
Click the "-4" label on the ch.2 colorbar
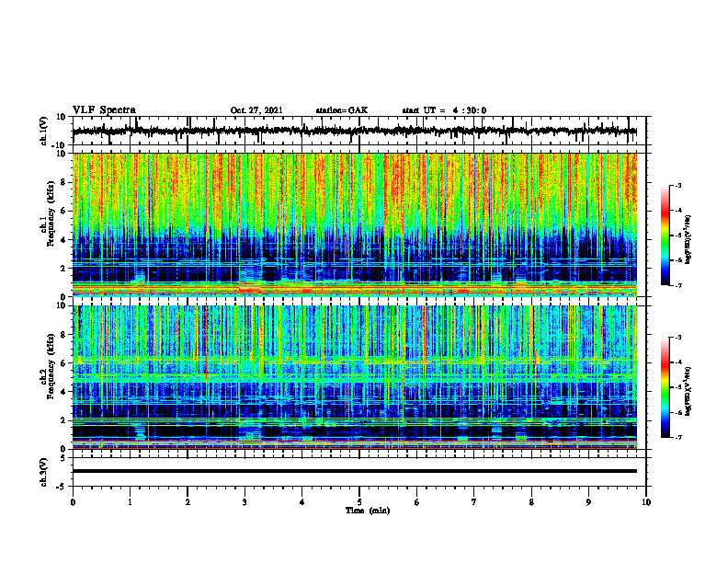coord(678,362)
